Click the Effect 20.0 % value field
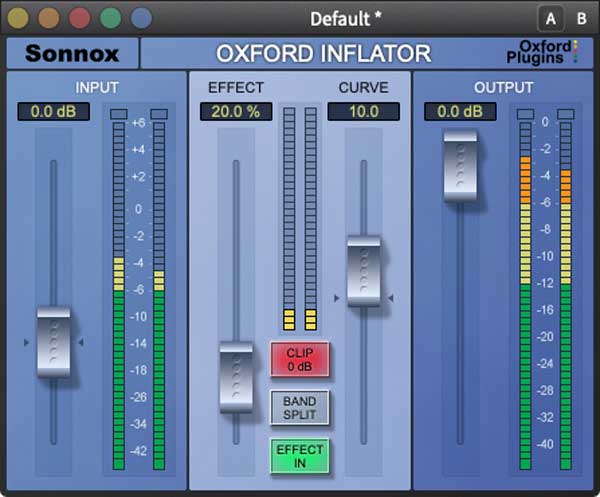600x497 pixels. 236,112
